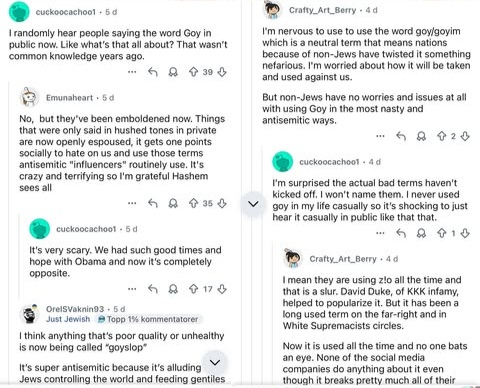This screenshot has height=388, width=480.
Task: Upvote Crafty_Art_Berry's comment with 2 points
Action: pyautogui.click(x=442, y=136)
